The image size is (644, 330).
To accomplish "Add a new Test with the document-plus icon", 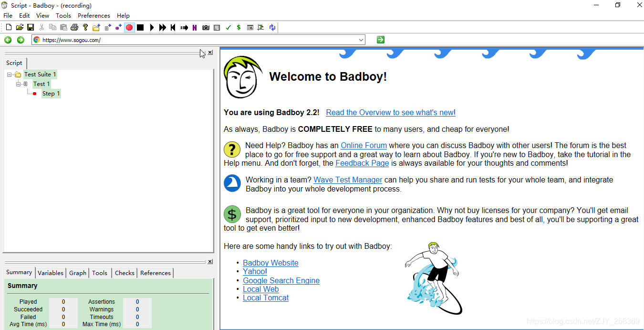I will 108,27.
